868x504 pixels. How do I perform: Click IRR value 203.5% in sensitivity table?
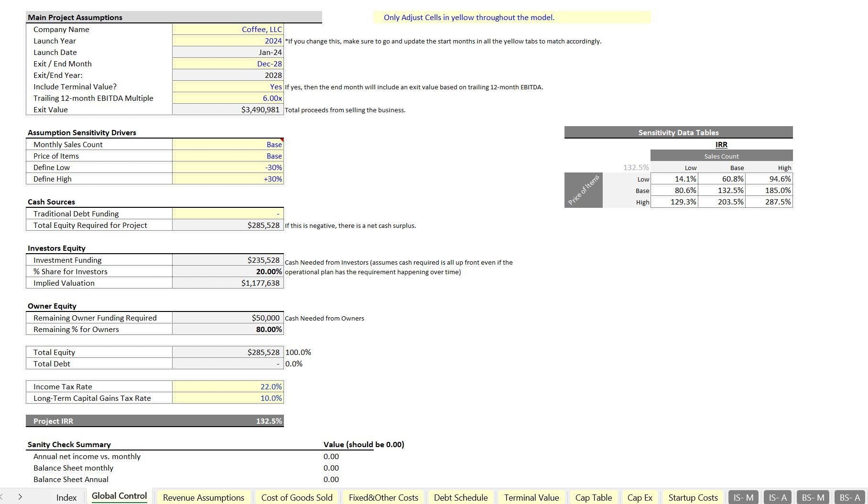(721, 202)
